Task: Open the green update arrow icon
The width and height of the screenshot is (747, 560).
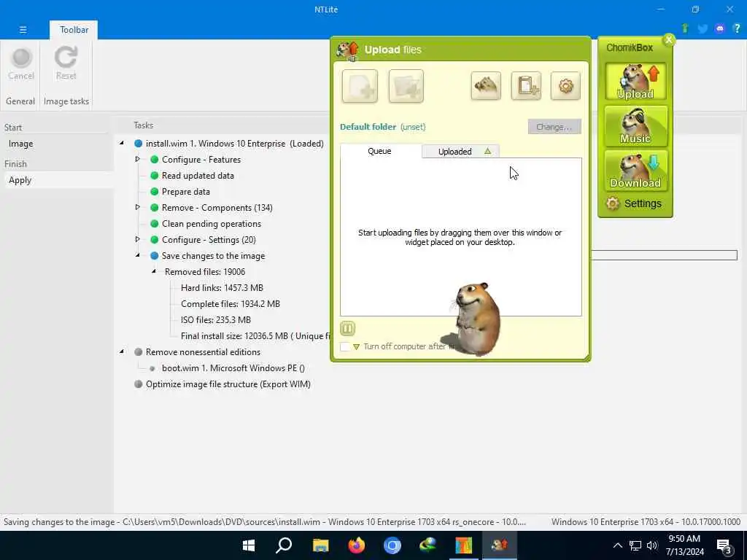Action: pyautogui.click(x=685, y=28)
